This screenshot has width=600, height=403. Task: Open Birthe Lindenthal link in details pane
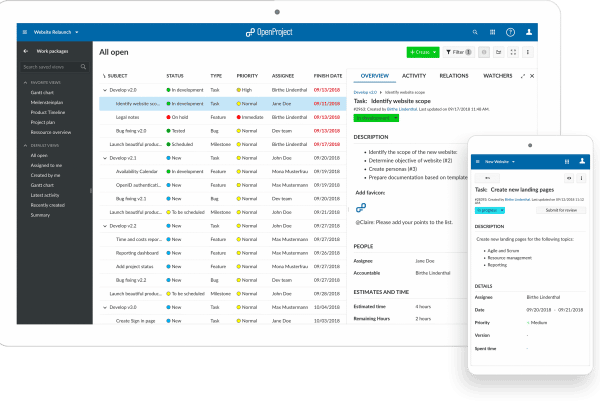coord(402,109)
